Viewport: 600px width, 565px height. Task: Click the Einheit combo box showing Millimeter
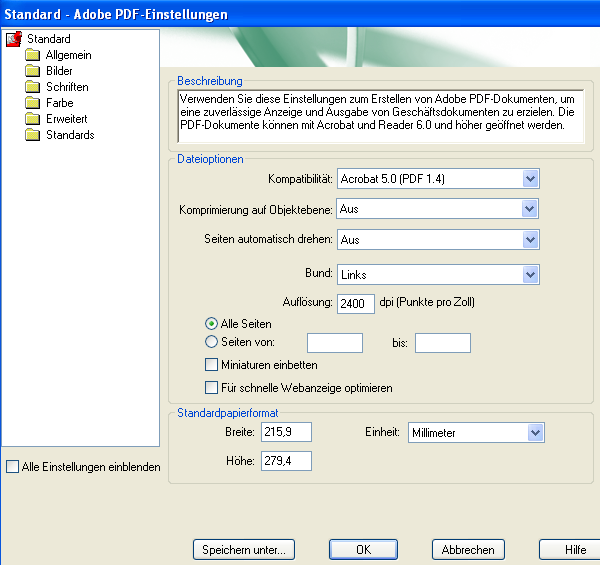coord(476,433)
